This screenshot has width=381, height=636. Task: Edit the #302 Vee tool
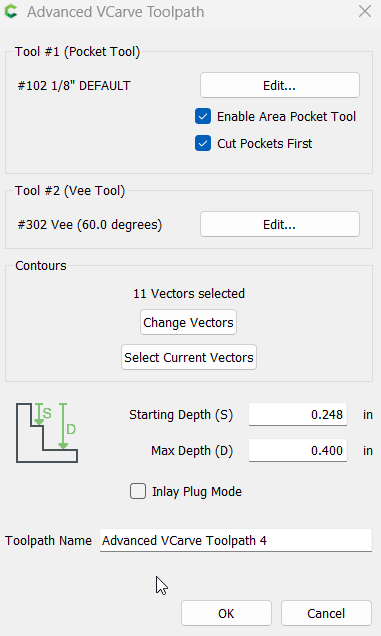pyautogui.click(x=280, y=224)
